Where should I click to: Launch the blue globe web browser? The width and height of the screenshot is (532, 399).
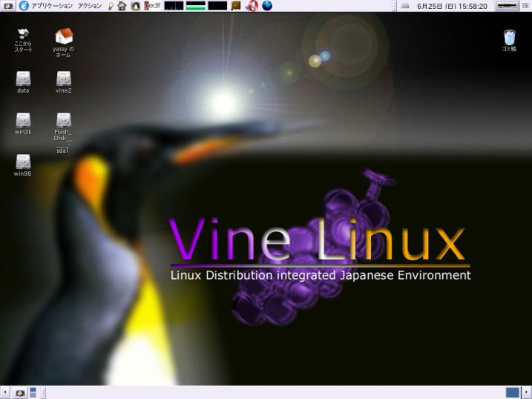click(x=267, y=6)
